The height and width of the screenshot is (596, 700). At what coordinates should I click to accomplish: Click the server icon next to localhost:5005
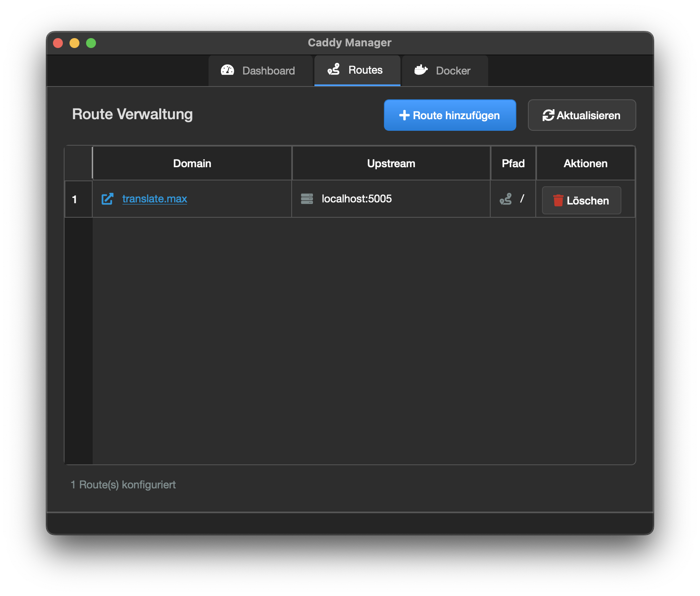tap(307, 199)
